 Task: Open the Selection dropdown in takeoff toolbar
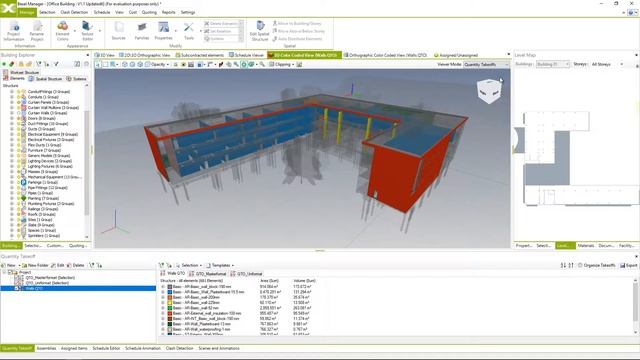pos(189,265)
